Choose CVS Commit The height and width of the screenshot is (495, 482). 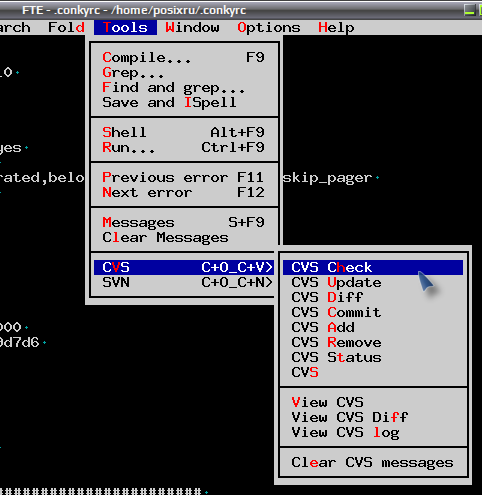(373, 312)
